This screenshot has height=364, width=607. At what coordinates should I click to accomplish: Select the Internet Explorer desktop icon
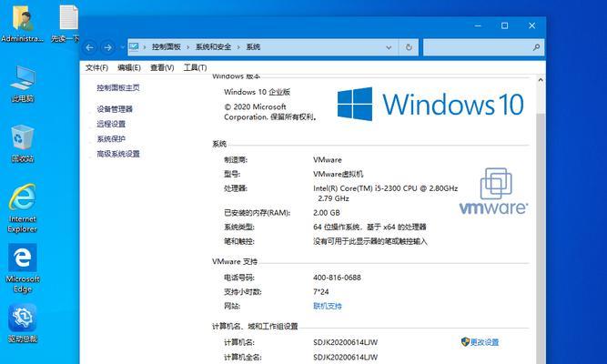tap(23, 208)
